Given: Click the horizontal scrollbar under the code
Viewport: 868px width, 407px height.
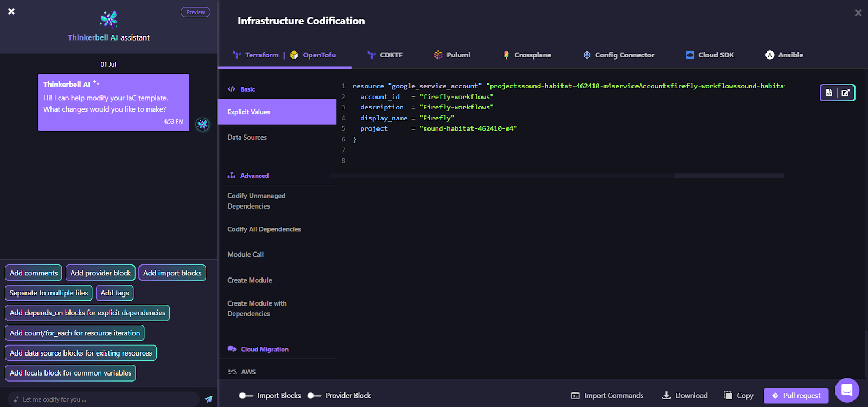Looking at the screenshot, I should 557,176.
